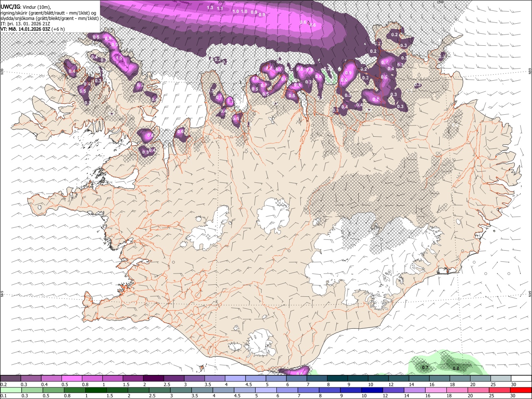This screenshot has width=532, height=399.
Task: Select the magenta 1.5 swatch on the upper scale
Action: click(133, 379)
